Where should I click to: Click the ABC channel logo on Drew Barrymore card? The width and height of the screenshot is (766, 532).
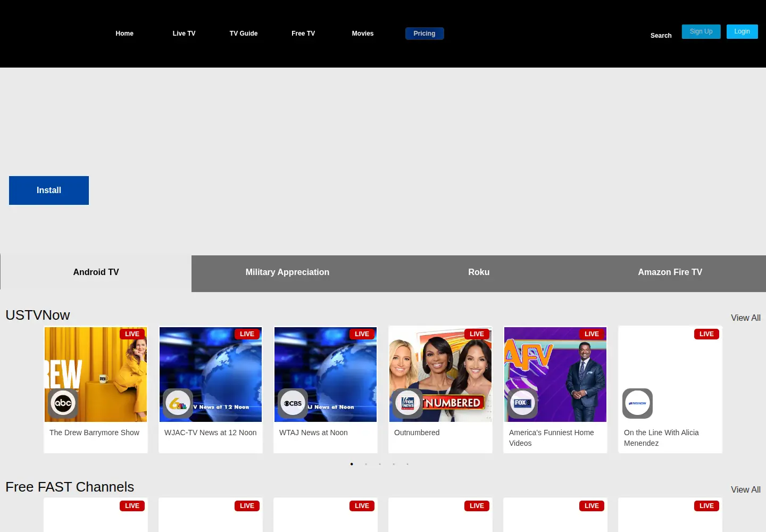[63, 403]
